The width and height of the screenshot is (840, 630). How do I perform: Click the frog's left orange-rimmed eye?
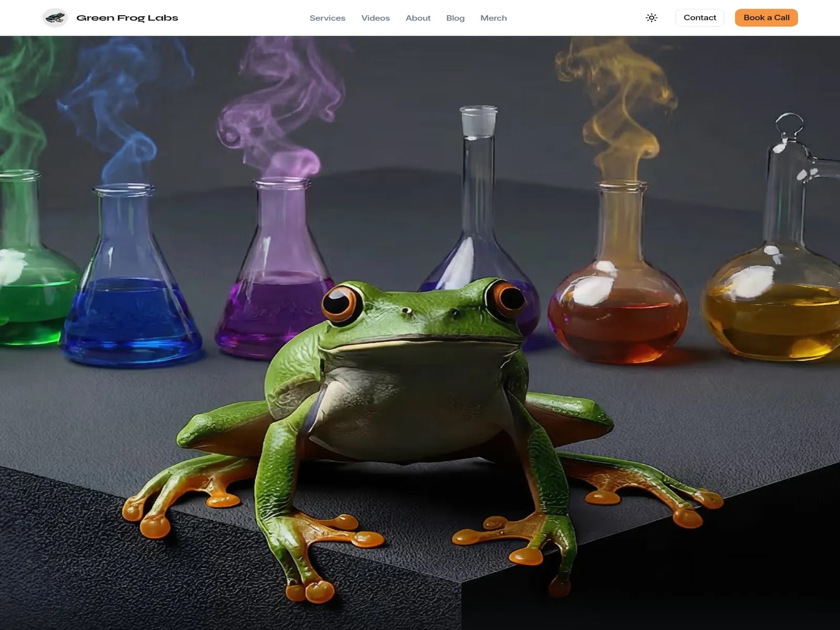pyautogui.click(x=340, y=302)
